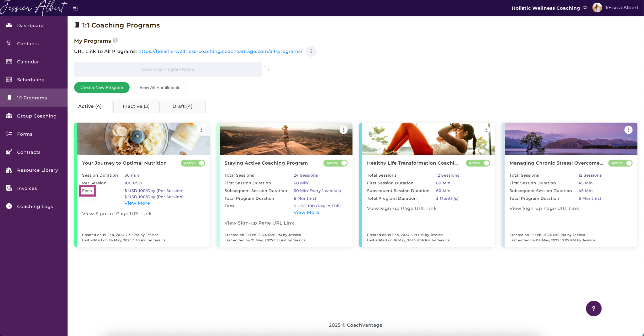Toggle Active switch for Staying Active program
The height and width of the screenshot is (336, 644).
pos(335,163)
